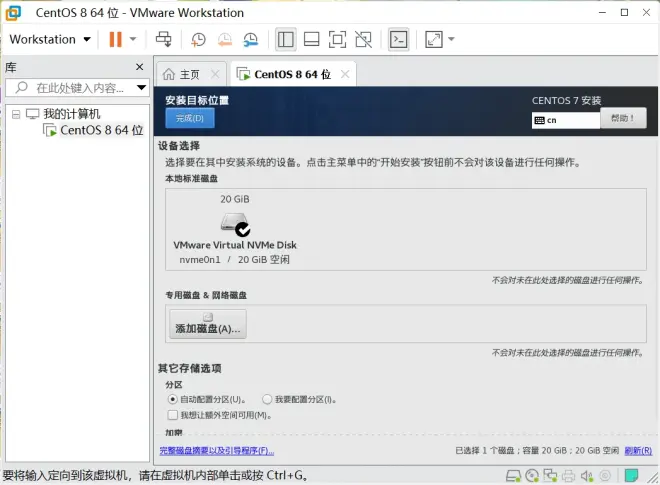Switch to the 主页 tab
The image size is (660, 485).
(x=181, y=74)
